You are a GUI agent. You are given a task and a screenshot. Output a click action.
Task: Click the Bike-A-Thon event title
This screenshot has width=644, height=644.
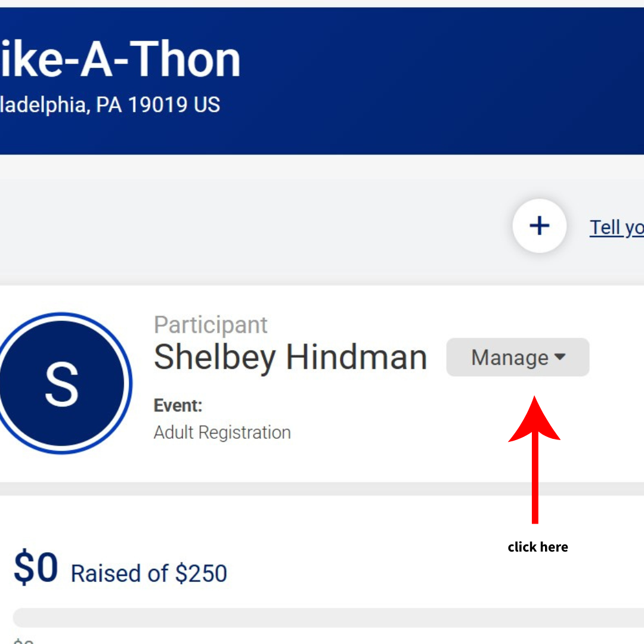(x=119, y=60)
